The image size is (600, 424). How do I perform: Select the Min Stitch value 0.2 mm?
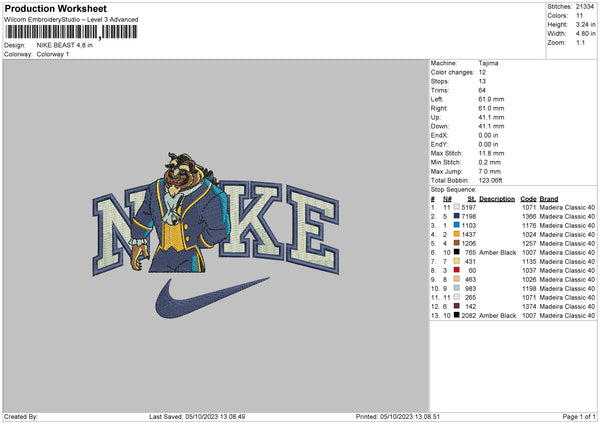tap(489, 162)
